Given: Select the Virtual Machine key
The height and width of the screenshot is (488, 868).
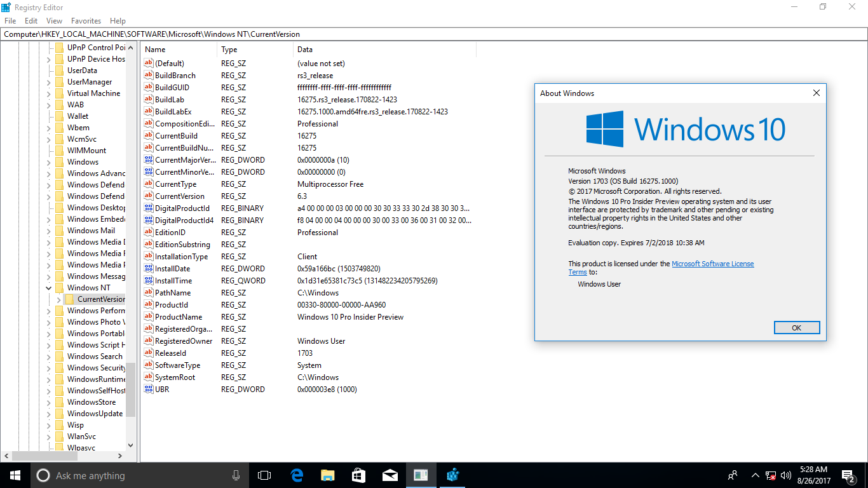Looking at the screenshot, I should click(93, 93).
